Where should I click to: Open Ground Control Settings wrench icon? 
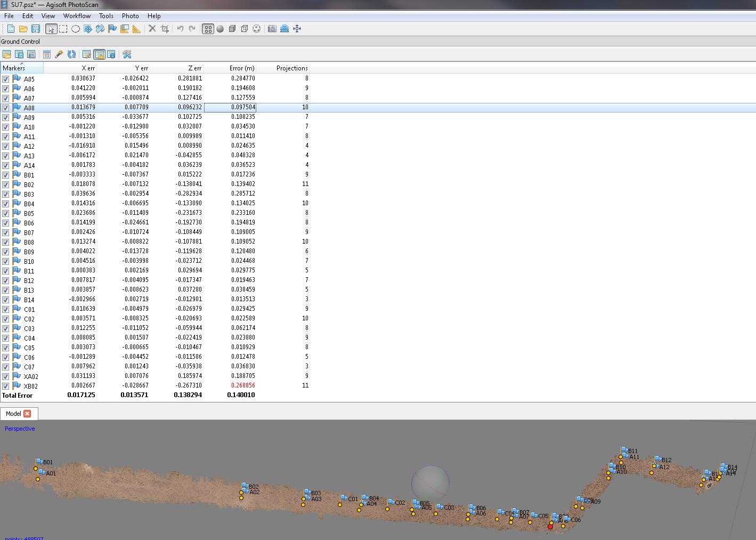127,54
